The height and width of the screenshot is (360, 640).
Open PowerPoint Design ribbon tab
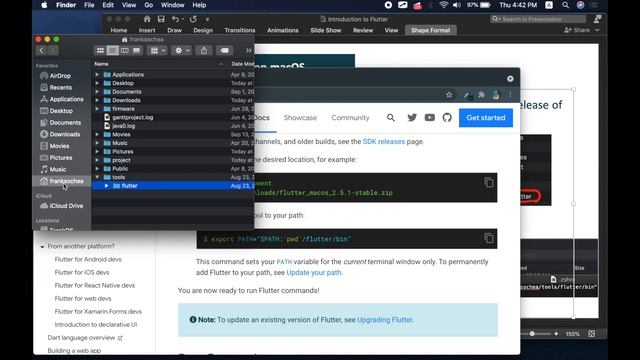tap(203, 30)
